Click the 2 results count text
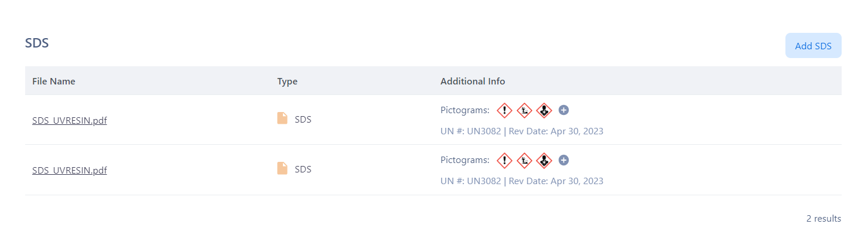868x251 pixels. [x=823, y=219]
